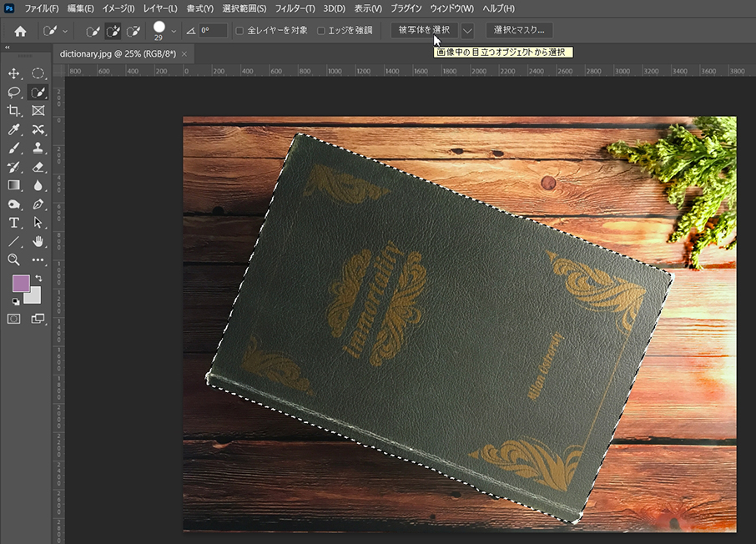Select the Pen tool
The height and width of the screenshot is (544, 756).
pos(38,204)
